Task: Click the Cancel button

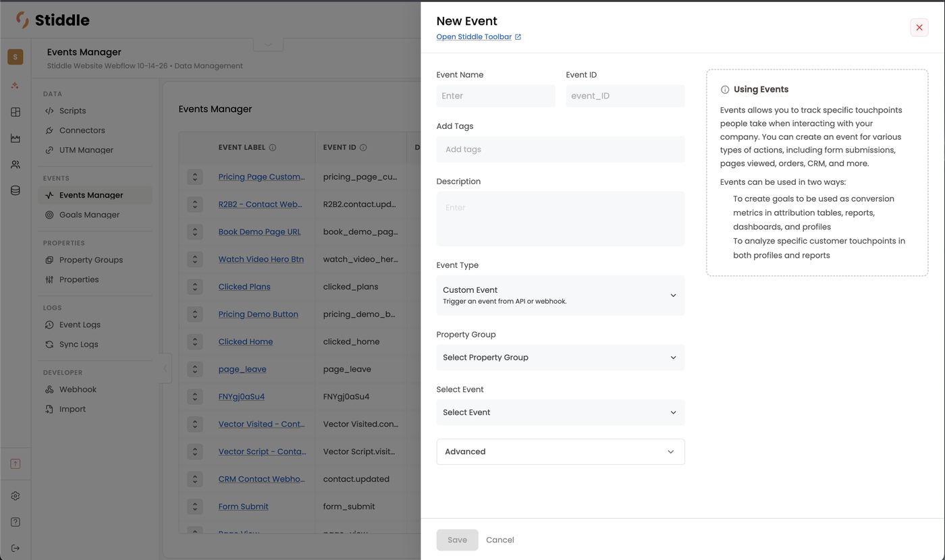Action: tap(500, 540)
